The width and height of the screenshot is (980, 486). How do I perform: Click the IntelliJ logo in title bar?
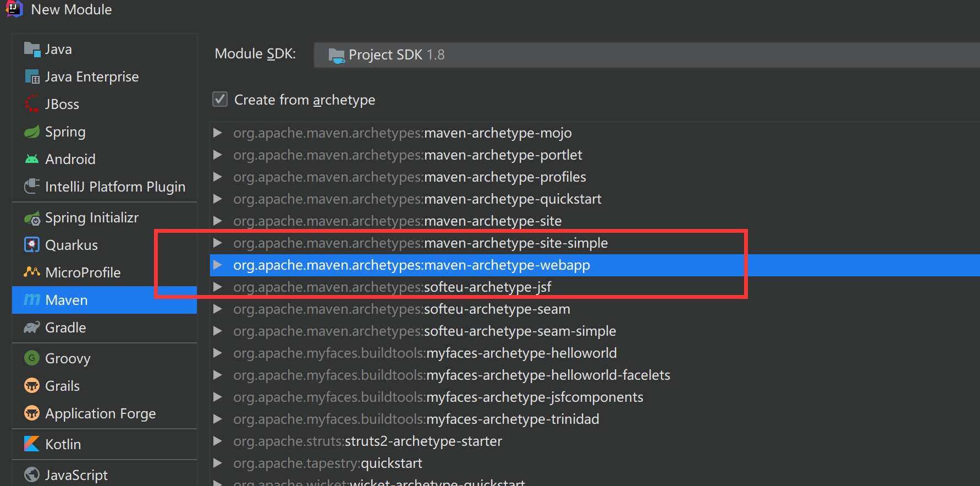[x=14, y=9]
